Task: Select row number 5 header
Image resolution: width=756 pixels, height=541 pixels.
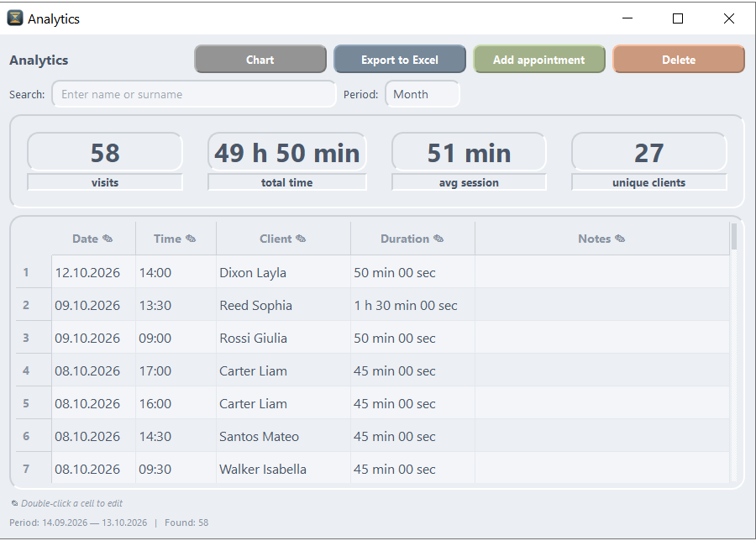Action: click(34, 403)
